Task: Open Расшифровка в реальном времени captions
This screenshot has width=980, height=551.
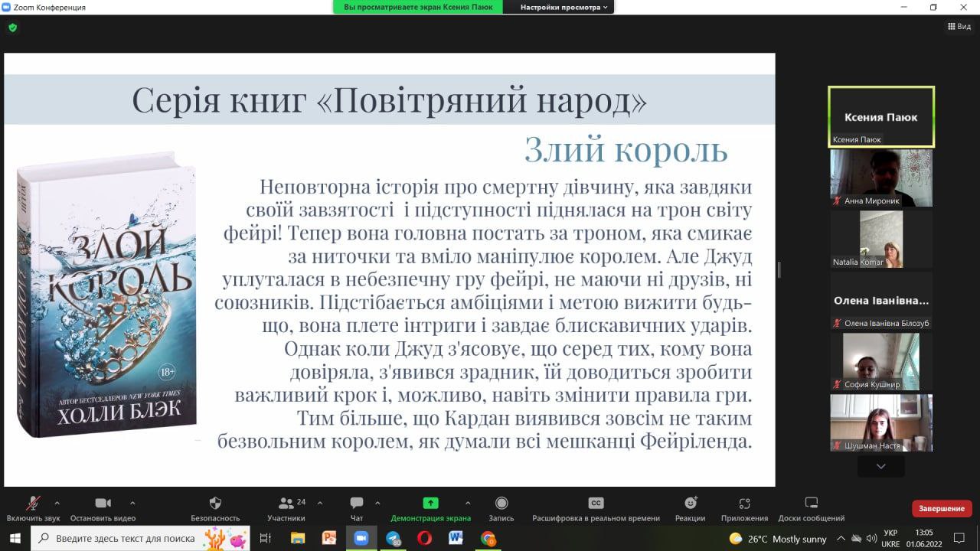Action: tap(596, 508)
